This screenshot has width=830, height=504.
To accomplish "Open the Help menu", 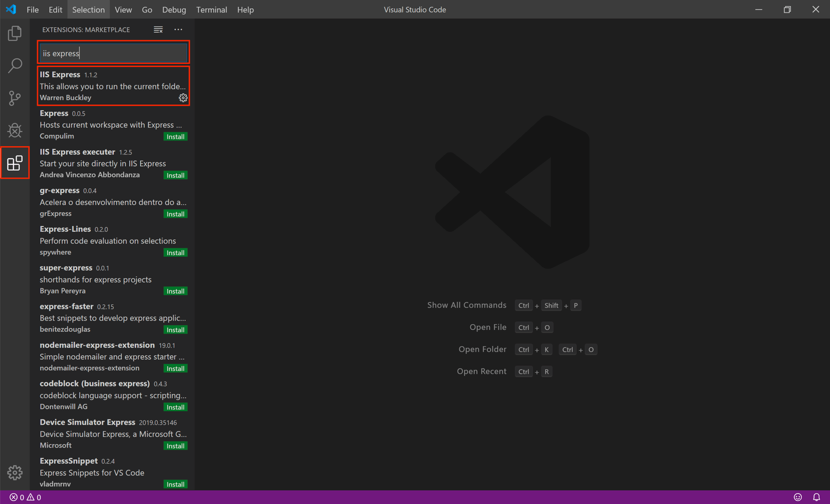I will (245, 9).
